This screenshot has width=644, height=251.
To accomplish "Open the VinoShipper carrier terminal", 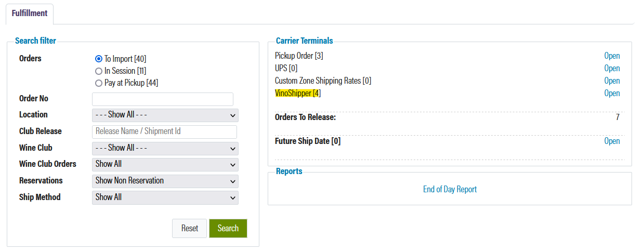I will [612, 93].
